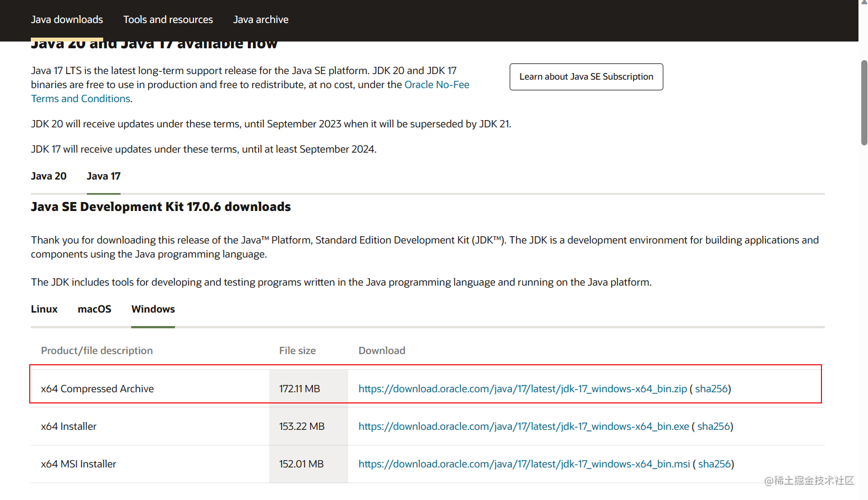Download the jdk-17 windows x64 msi installer
This screenshot has height=500, width=868.
[x=524, y=464]
